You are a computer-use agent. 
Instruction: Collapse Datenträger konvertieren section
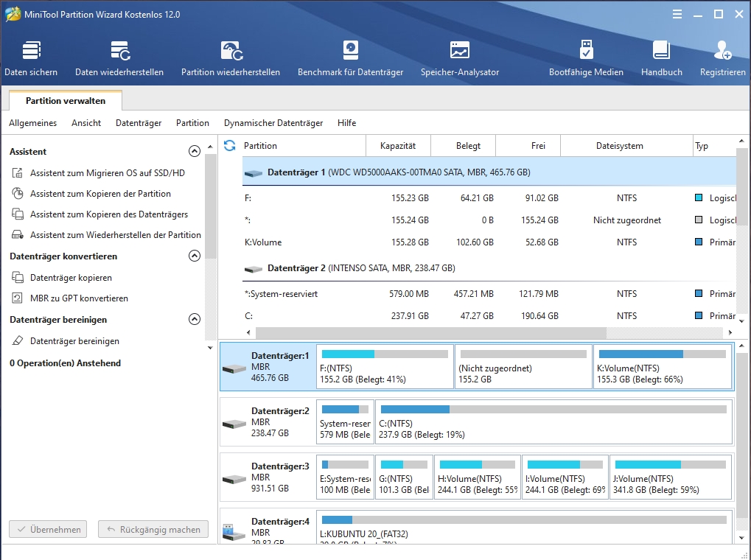(195, 256)
